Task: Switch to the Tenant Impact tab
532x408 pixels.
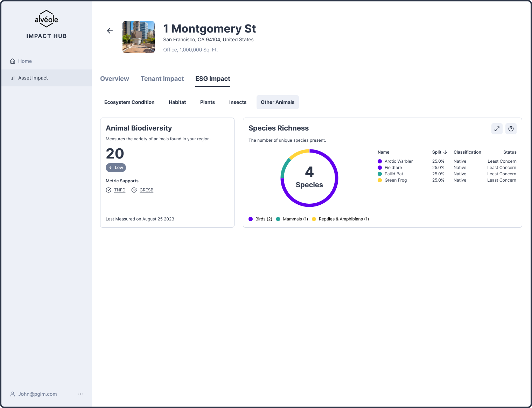Action: (162, 79)
